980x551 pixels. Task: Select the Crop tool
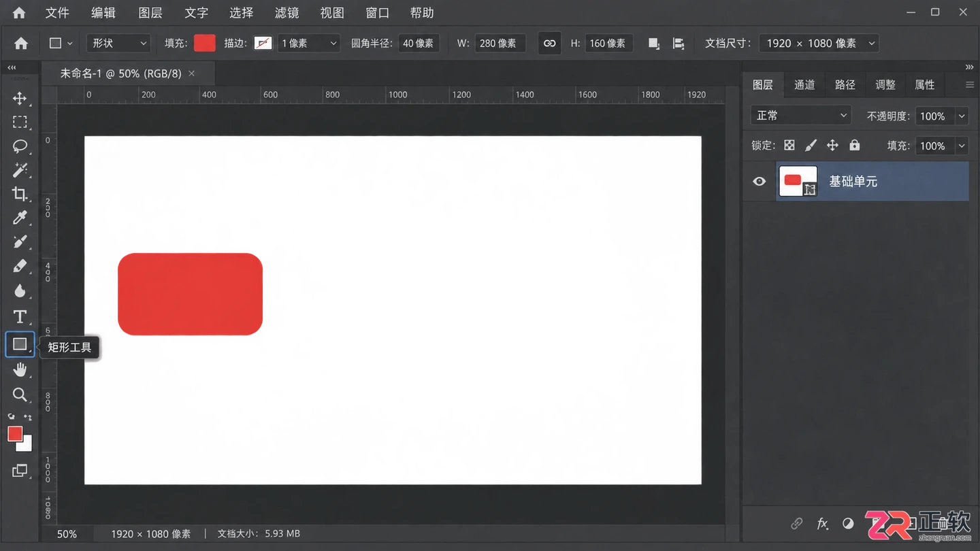20,194
